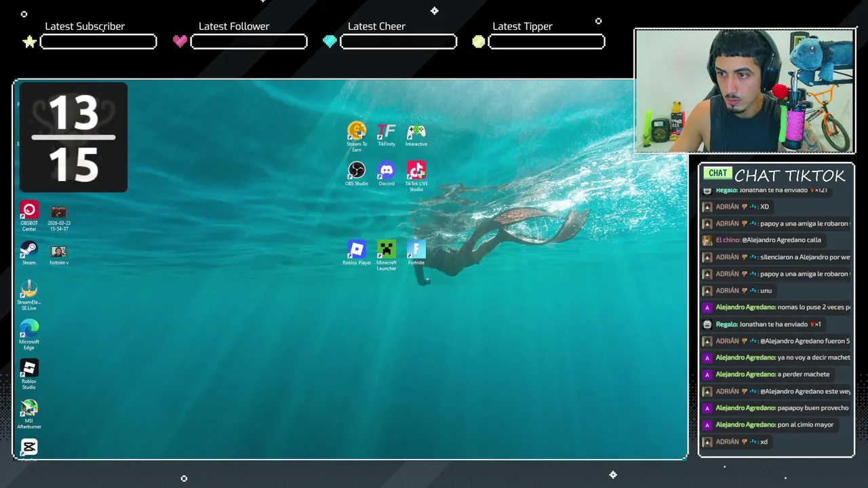Open the OBS Studio desktop icon
The width and height of the screenshot is (868, 488).
(357, 174)
